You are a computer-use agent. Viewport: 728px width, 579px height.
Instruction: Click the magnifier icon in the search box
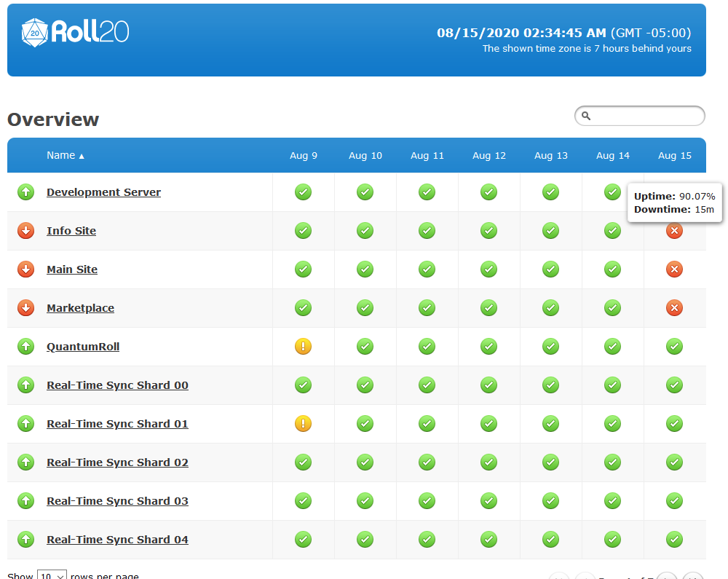[586, 116]
